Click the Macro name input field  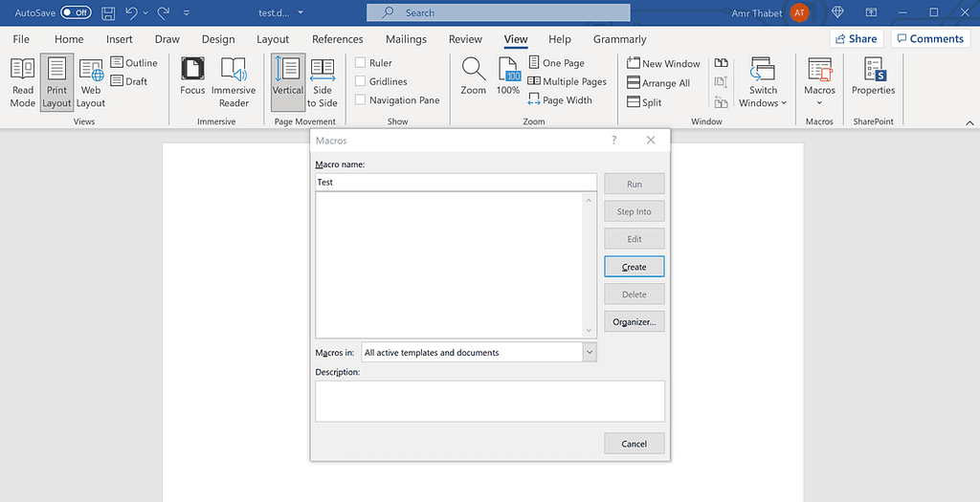tap(456, 183)
